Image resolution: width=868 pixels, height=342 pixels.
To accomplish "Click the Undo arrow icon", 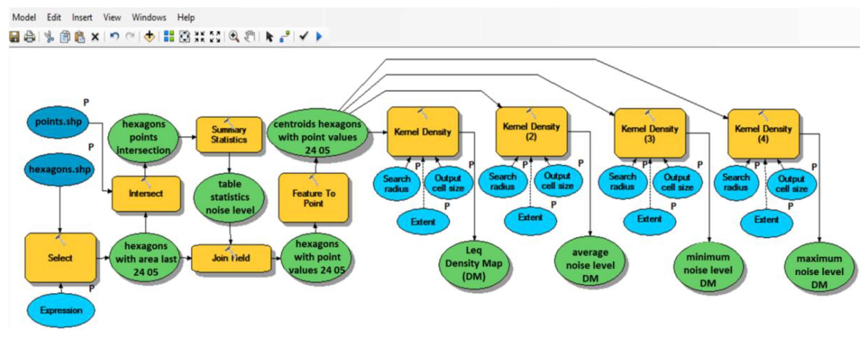I will [115, 36].
